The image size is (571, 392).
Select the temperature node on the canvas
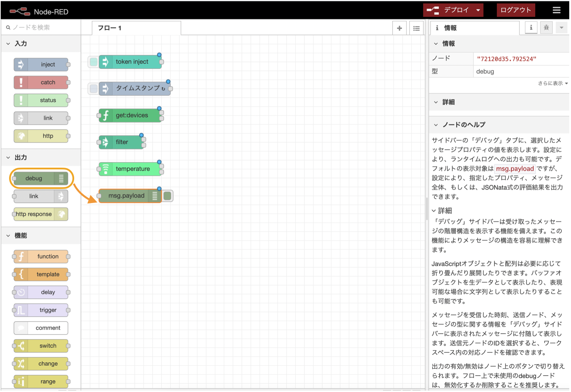130,169
